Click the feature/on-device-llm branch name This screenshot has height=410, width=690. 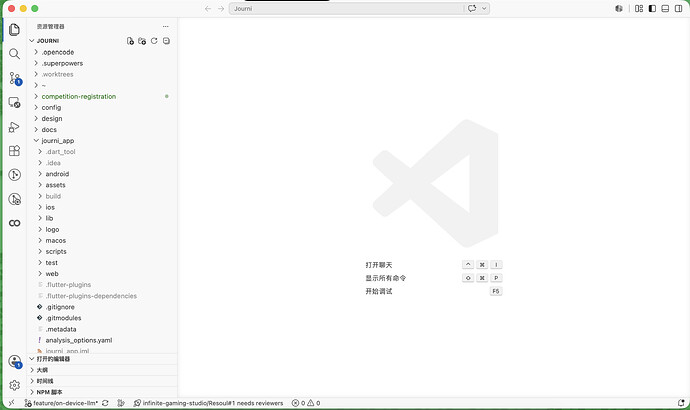pos(61,403)
